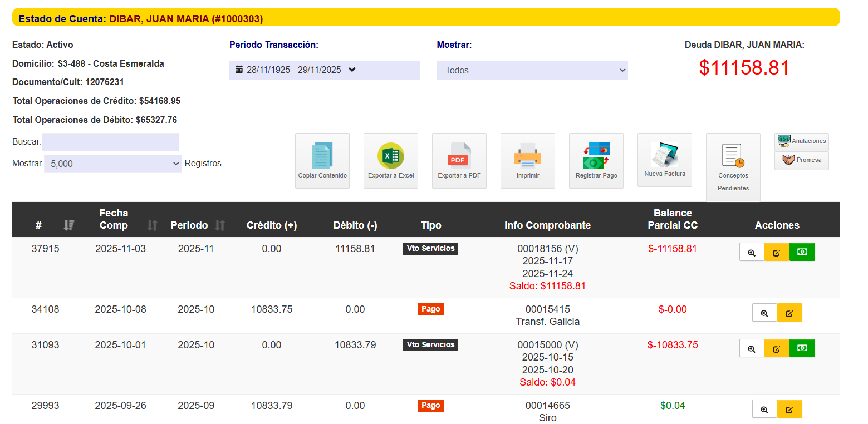Pay transaction 31093 using green money icon
This screenshot has height=424, width=868.
tap(802, 348)
